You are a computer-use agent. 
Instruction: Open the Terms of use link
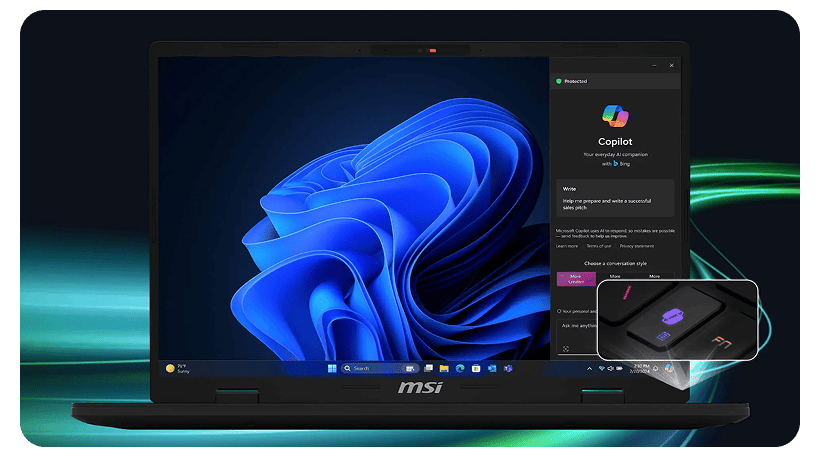[599, 245]
